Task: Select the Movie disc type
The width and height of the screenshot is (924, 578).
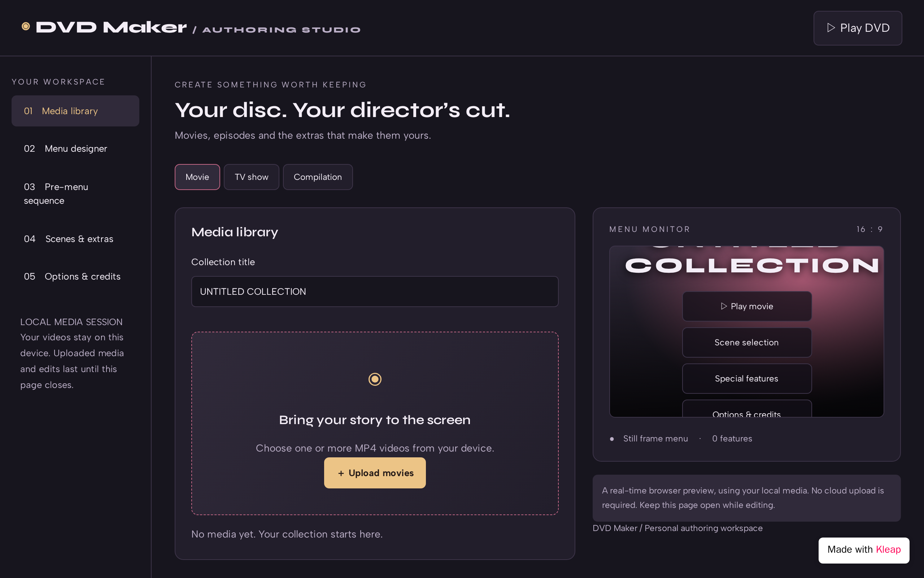Action: pos(197,177)
